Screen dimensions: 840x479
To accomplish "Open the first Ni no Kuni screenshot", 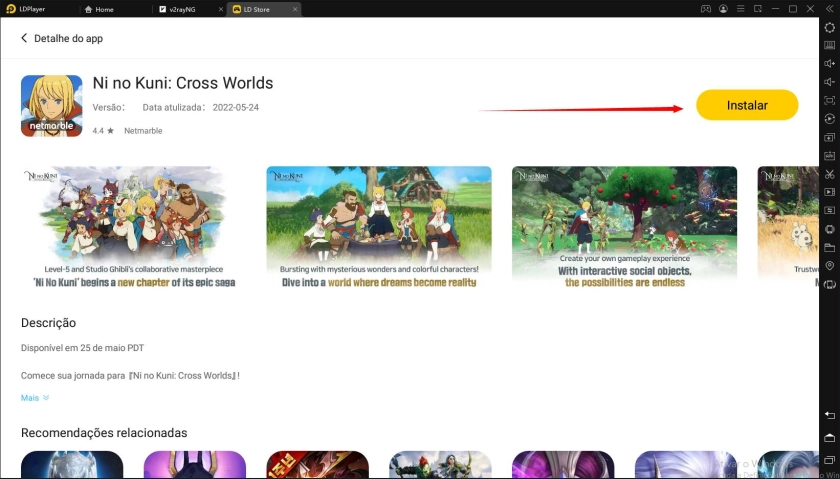I will pos(133,228).
